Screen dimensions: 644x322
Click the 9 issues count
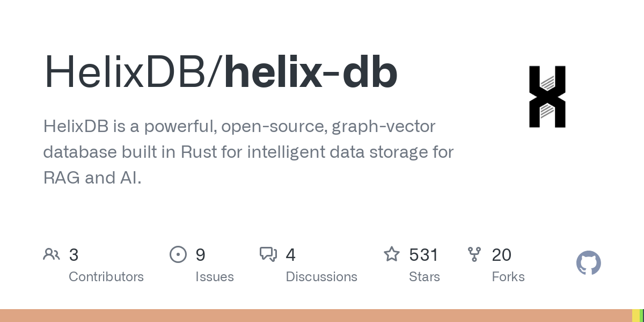click(x=200, y=255)
